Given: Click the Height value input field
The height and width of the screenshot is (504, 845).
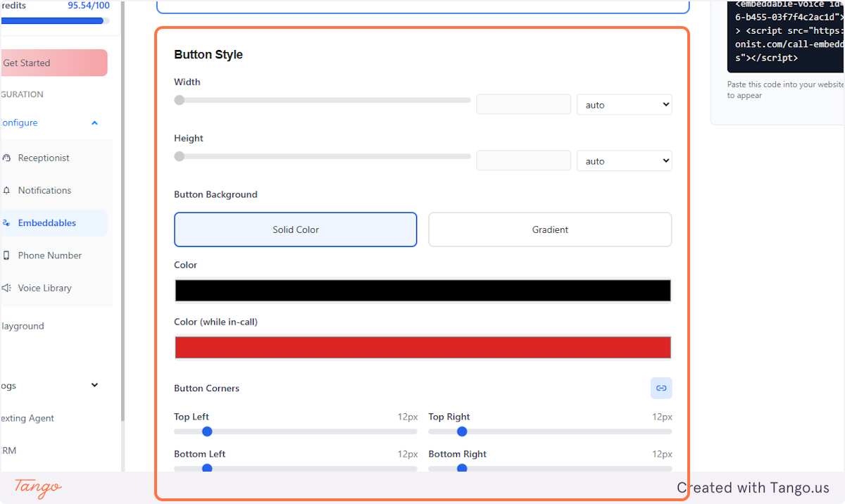Looking at the screenshot, I should [x=524, y=160].
